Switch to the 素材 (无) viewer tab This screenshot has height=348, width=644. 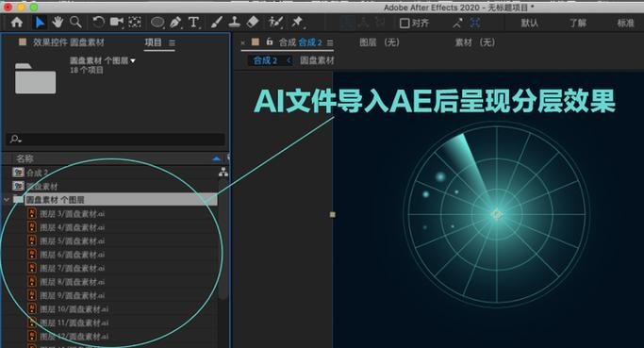click(x=475, y=42)
